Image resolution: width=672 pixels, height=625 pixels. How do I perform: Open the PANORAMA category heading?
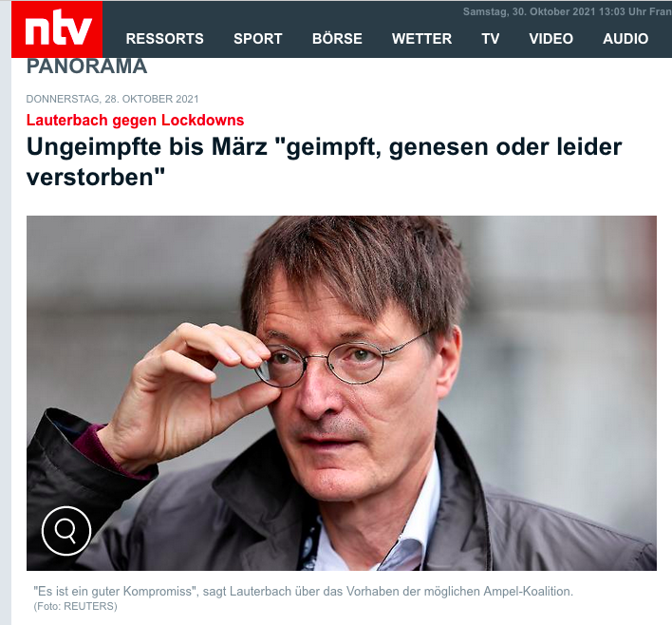tap(86, 66)
